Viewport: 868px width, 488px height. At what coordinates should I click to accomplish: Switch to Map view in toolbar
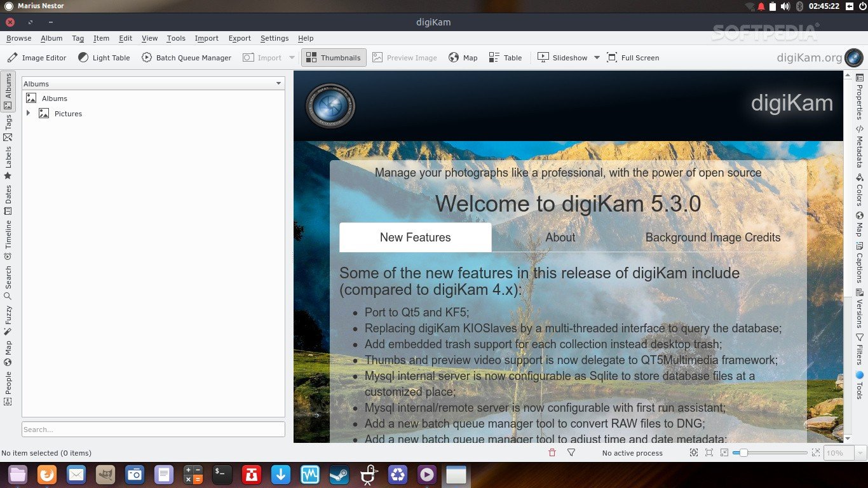coord(463,58)
